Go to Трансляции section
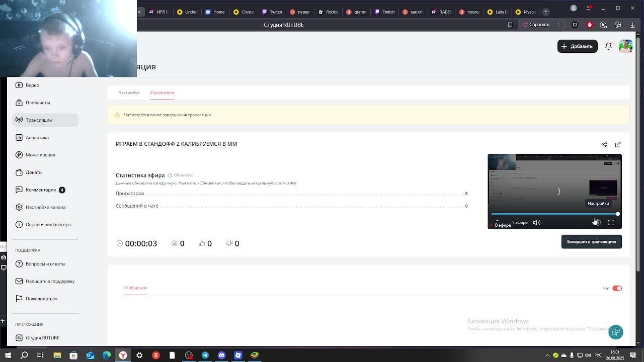The height and width of the screenshot is (362, 644). [x=45, y=120]
